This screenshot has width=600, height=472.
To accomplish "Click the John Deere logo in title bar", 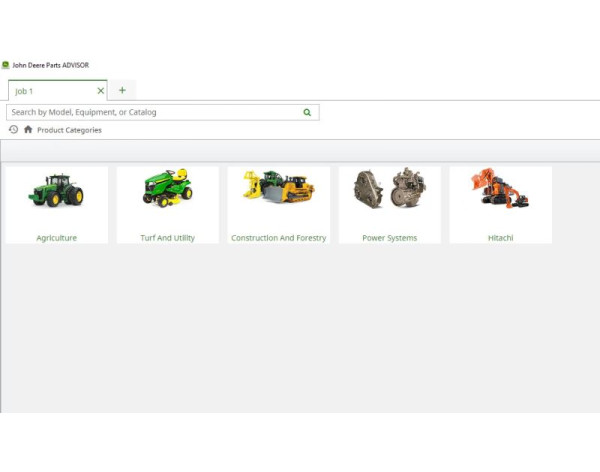I will coord(5,65).
